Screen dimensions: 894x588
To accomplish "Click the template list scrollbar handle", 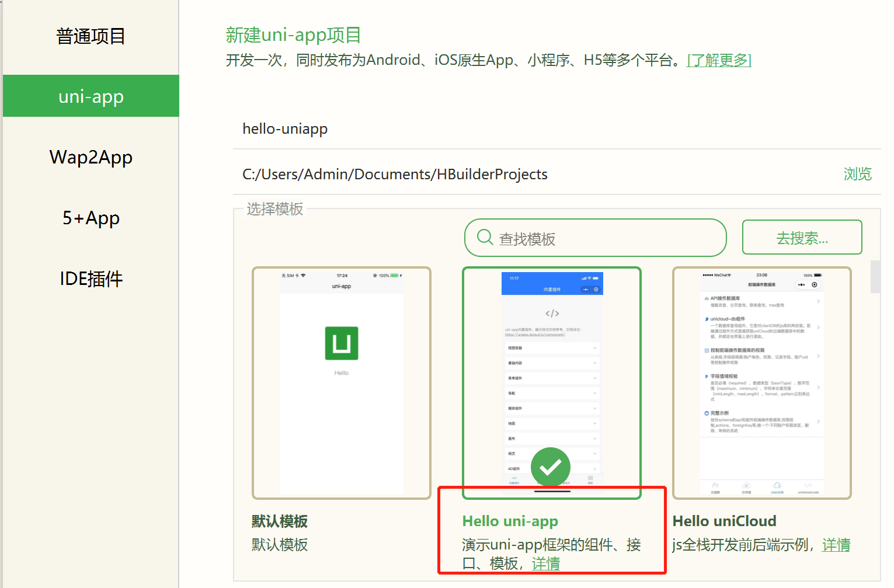I will click(x=875, y=277).
